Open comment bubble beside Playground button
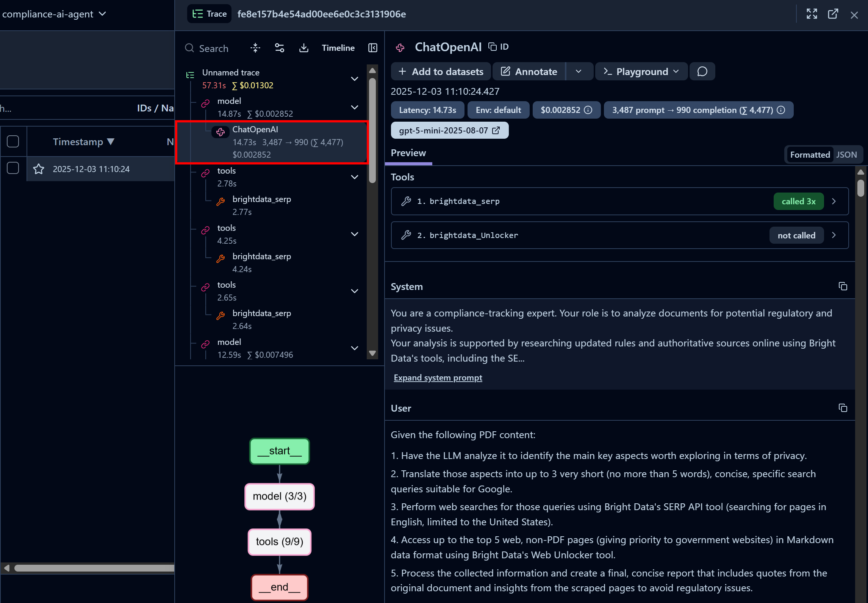The image size is (868, 603). [x=702, y=71]
